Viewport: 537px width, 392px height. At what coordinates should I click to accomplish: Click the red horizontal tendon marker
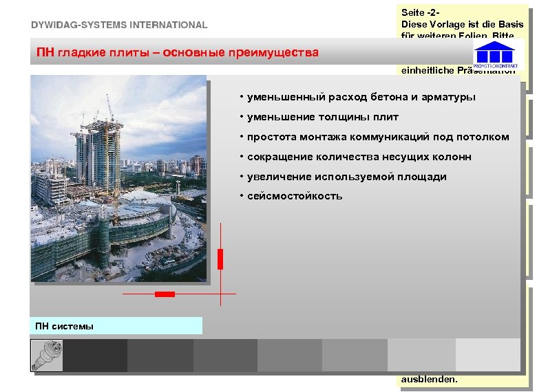click(165, 294)
